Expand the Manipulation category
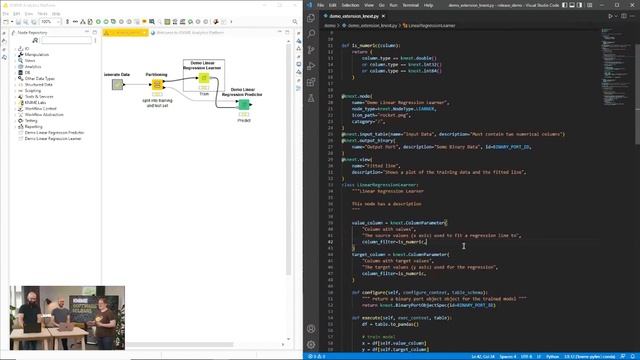Image resolution: width=640 pixels, height=360 pixels. click(x=16, y=54)
